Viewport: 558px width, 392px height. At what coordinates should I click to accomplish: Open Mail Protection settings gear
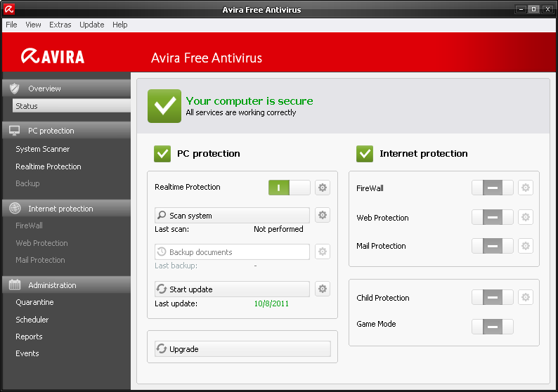526,246
